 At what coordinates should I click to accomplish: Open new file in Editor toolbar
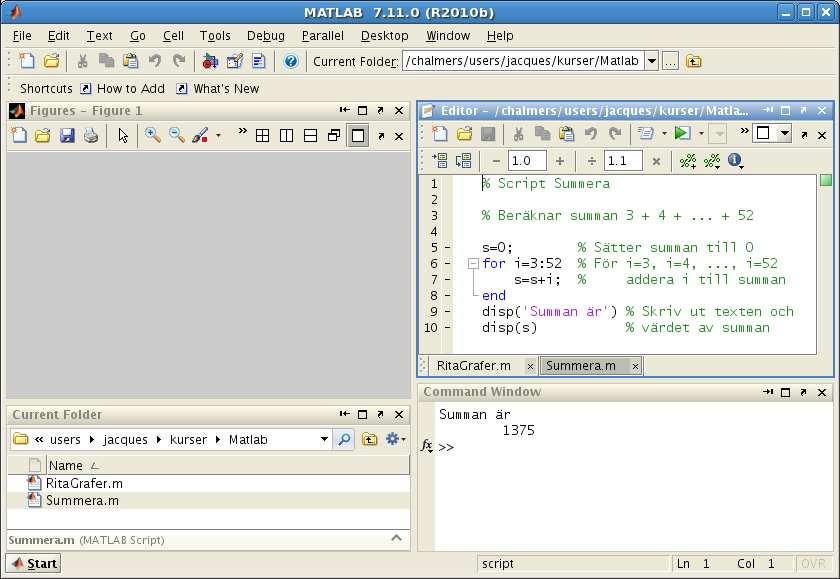pos(440,133)
